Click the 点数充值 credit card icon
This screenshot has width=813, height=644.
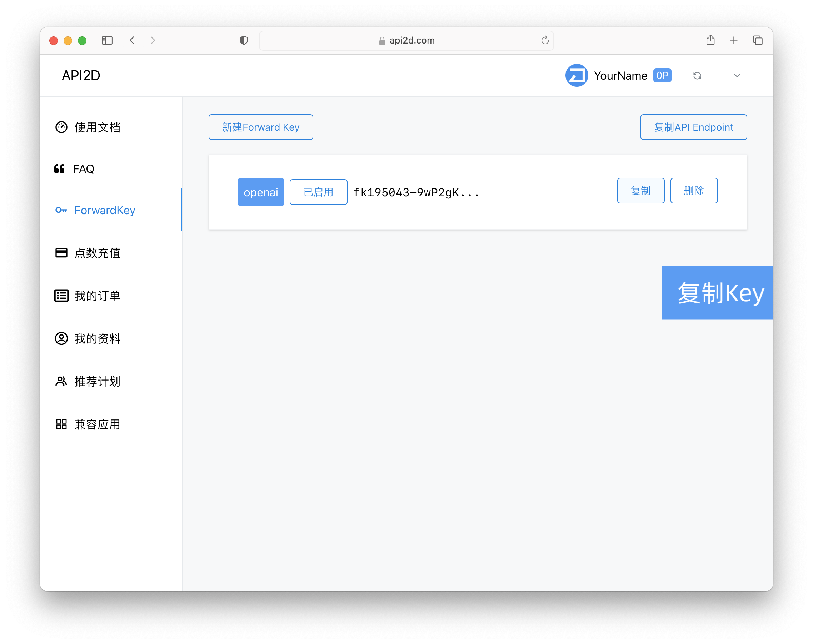click(61, 253)
